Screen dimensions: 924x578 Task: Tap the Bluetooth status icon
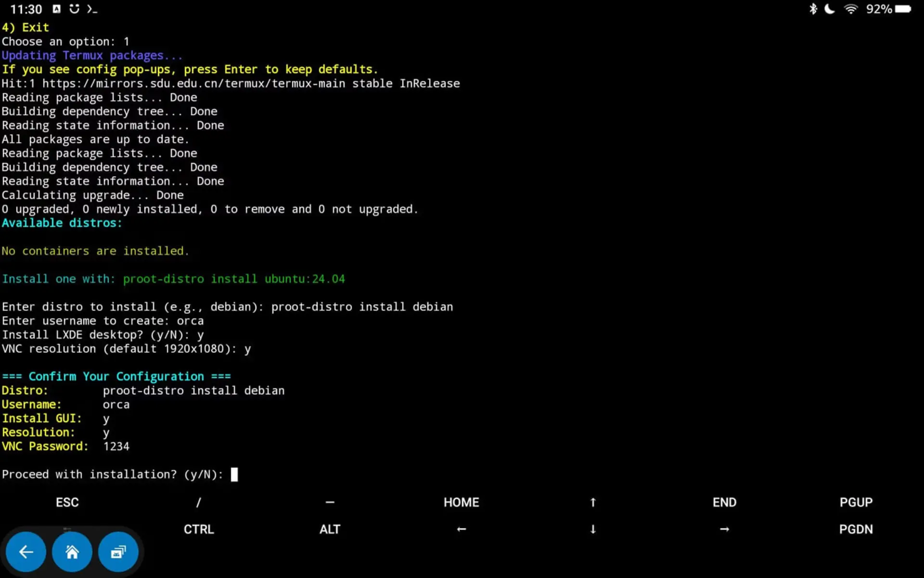point(813,9)
